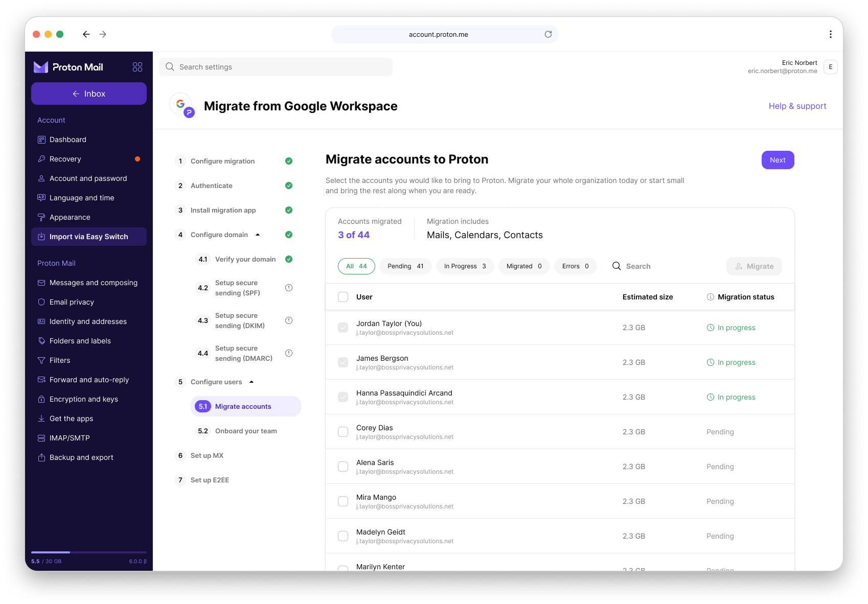
Task: Toggle checkbox for James Bergson
Action: (x=343, y=362)
